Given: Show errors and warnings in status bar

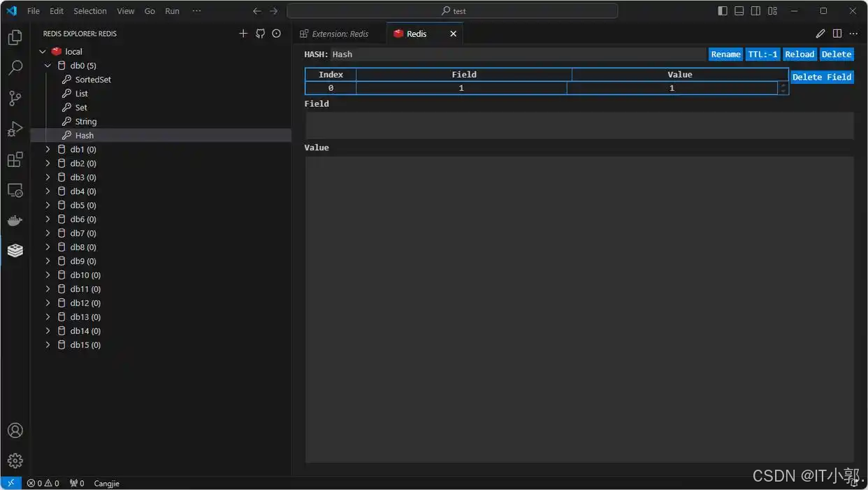Looking at the screenshot, I should pos(43,483).
